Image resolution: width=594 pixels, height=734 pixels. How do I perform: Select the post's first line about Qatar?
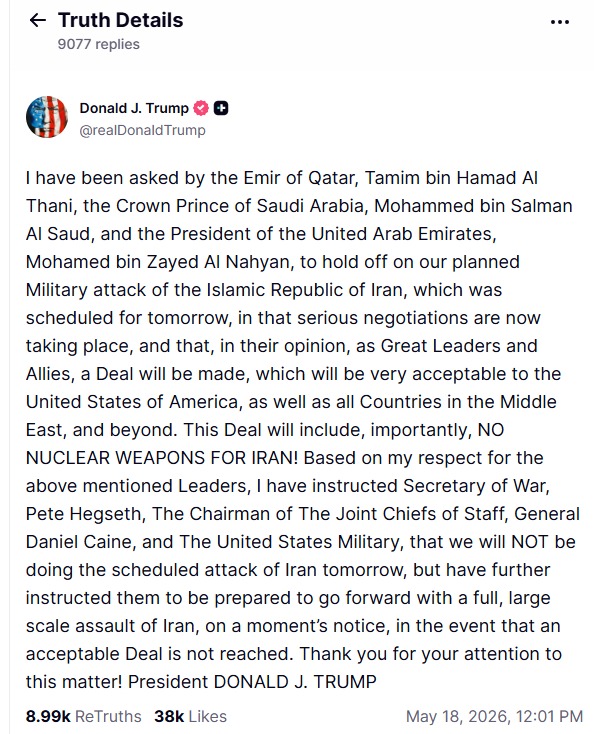click(282, 178)
